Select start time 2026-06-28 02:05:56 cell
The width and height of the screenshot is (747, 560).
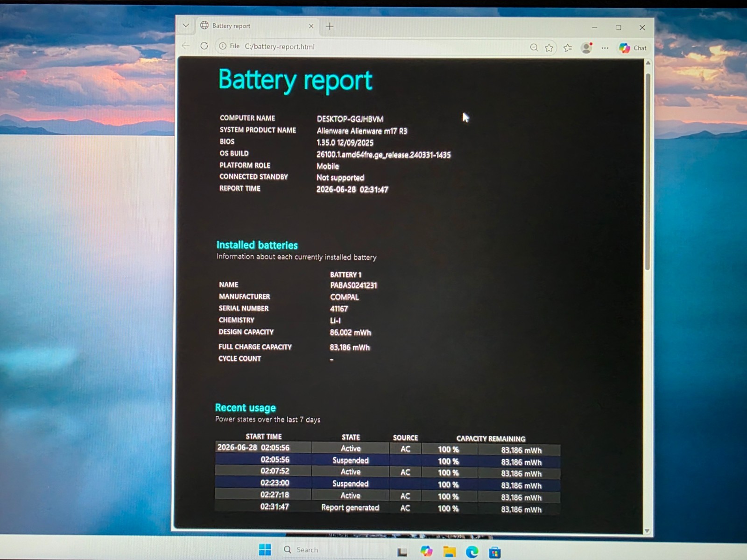pyautogui.click(x=263, y=448)
